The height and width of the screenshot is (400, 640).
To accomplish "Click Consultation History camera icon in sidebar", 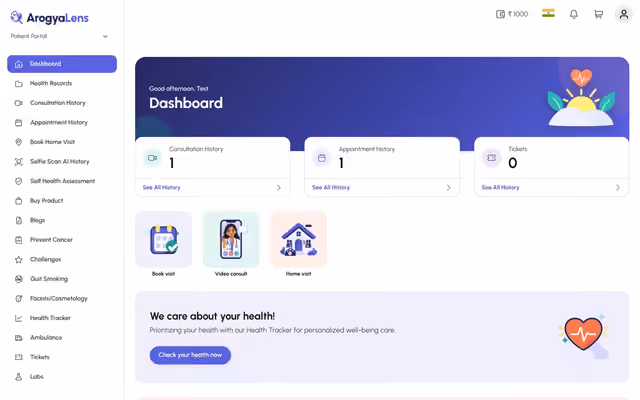I will click(x=18, y=103).
